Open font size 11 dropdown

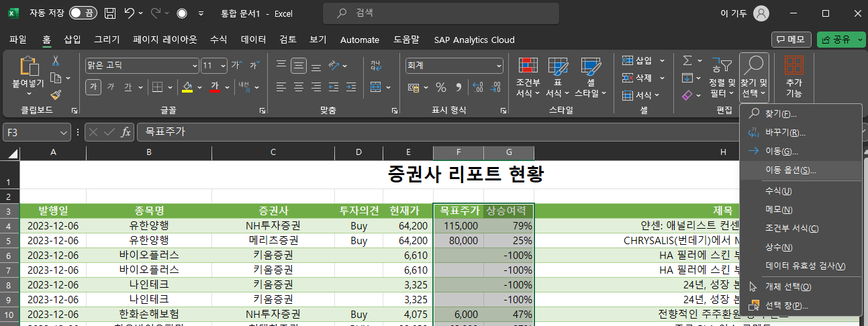(x=223, y=66)
